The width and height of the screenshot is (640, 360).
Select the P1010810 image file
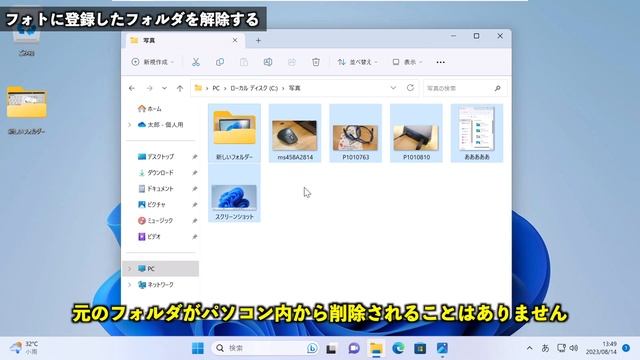(416, 133)
